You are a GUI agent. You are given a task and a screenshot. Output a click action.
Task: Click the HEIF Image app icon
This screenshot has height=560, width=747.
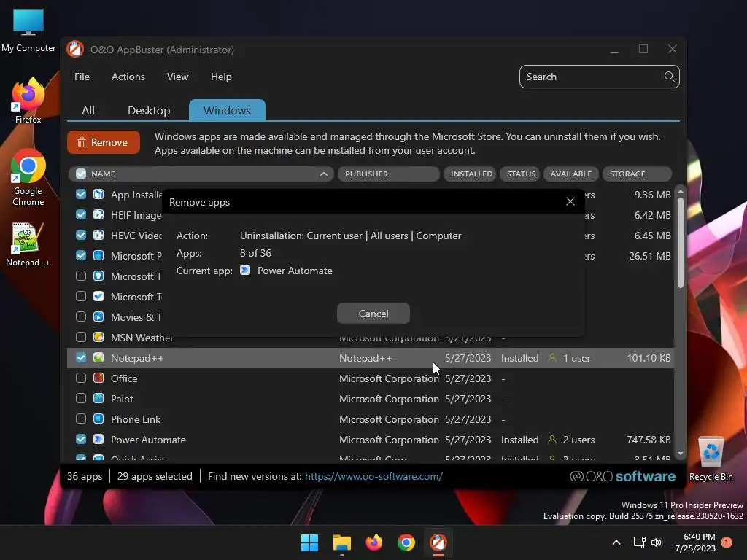coord(98,215)
